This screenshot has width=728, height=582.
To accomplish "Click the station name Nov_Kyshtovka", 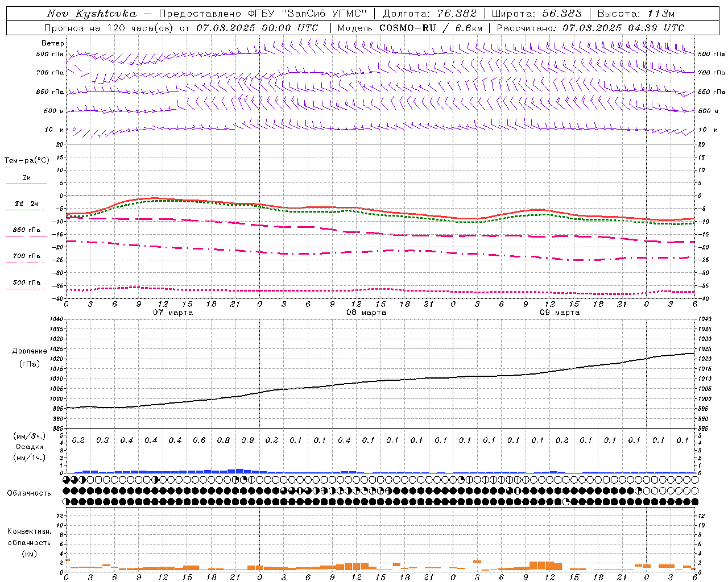I will (x=92, y=14).
